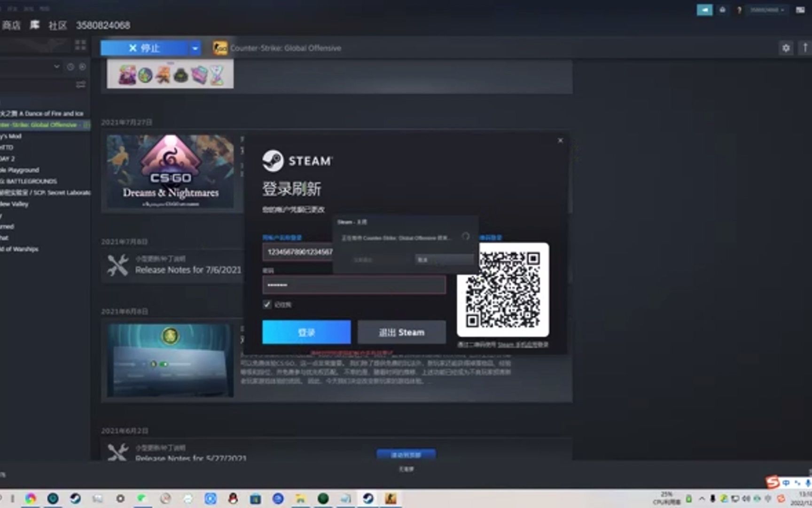Click the Steam logo in login dialog
The height and width of the screenshot is (508, 812).
click(297, 161)
